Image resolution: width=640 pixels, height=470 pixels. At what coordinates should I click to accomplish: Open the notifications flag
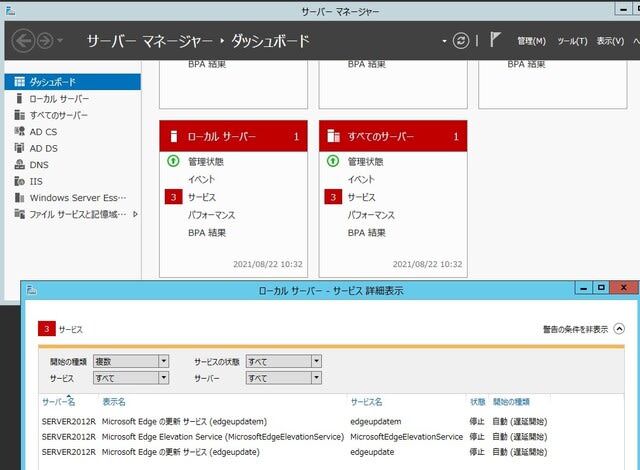tap(495, 40)
